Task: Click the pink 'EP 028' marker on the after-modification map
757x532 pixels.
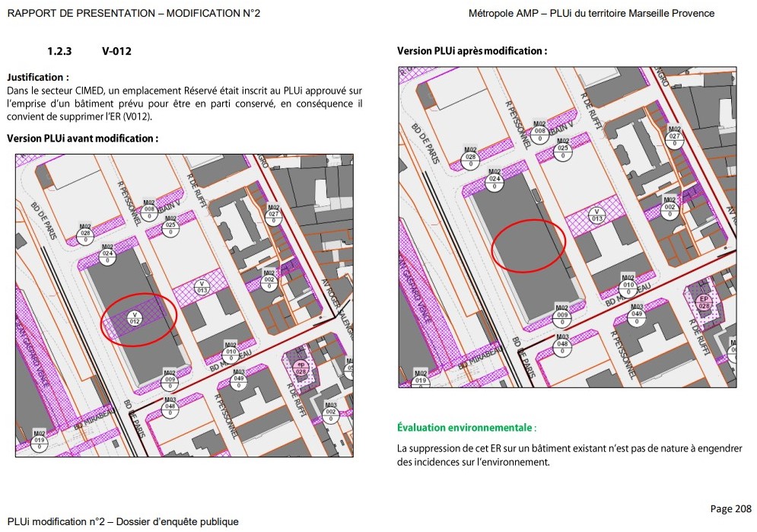Action: (x=704, y=303)
